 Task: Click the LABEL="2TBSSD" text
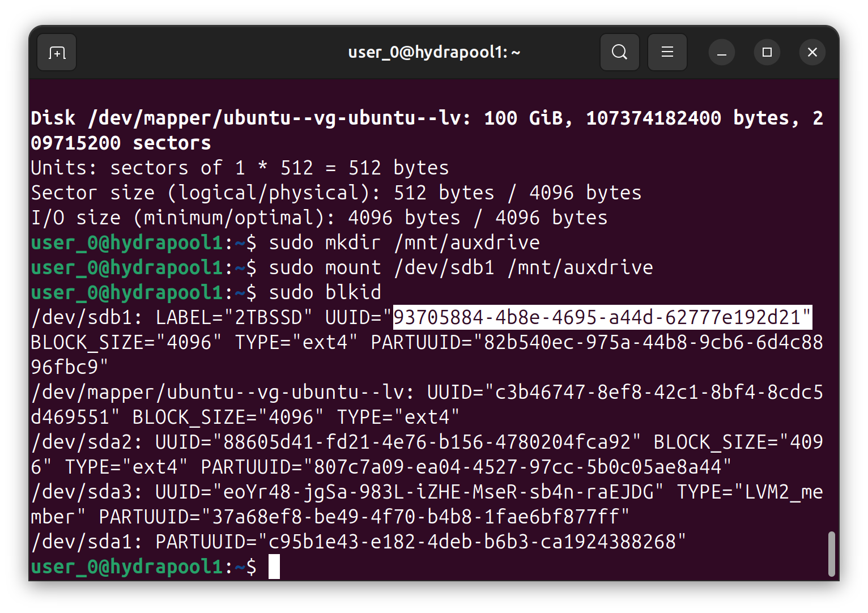[234, 317]
